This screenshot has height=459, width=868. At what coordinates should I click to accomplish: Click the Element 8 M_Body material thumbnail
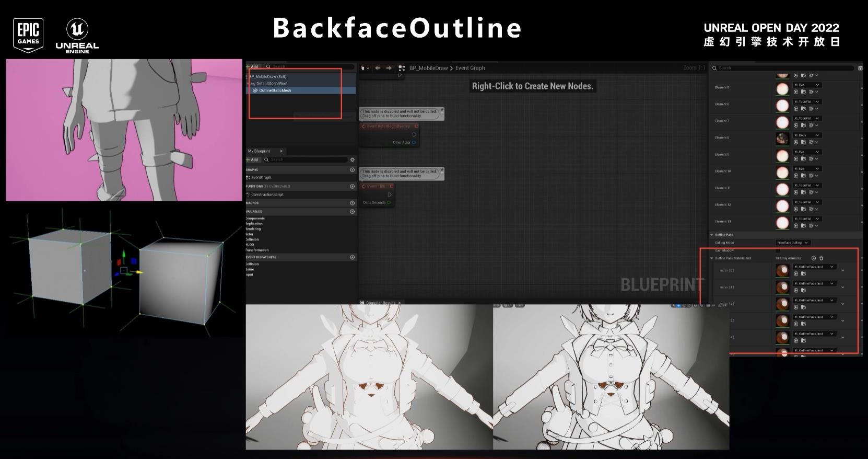point(782,139)
